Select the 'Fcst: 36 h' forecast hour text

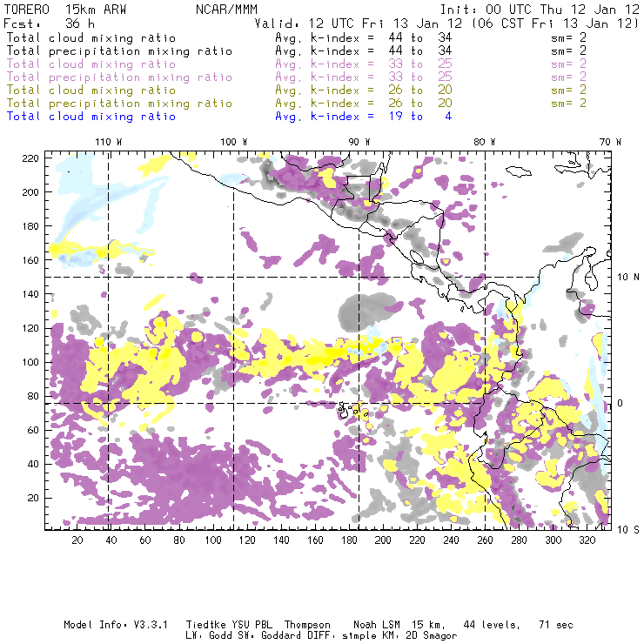coord(50,23)
